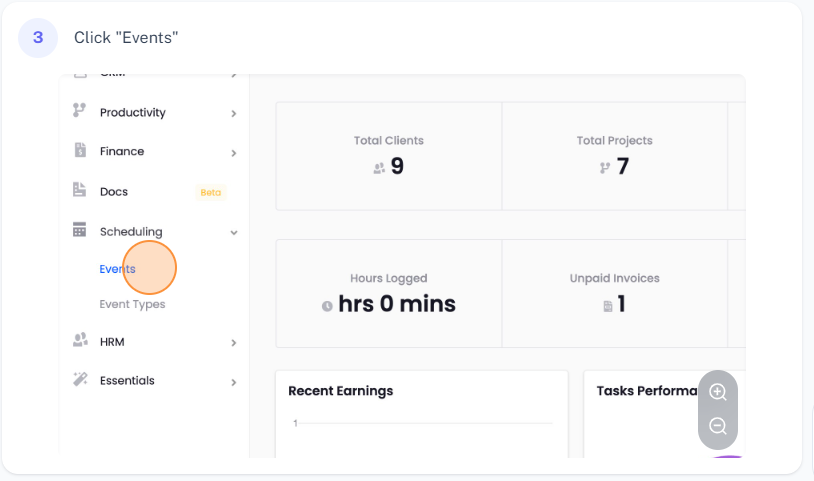View the Unpaid Invoices card

click(614, 292)
